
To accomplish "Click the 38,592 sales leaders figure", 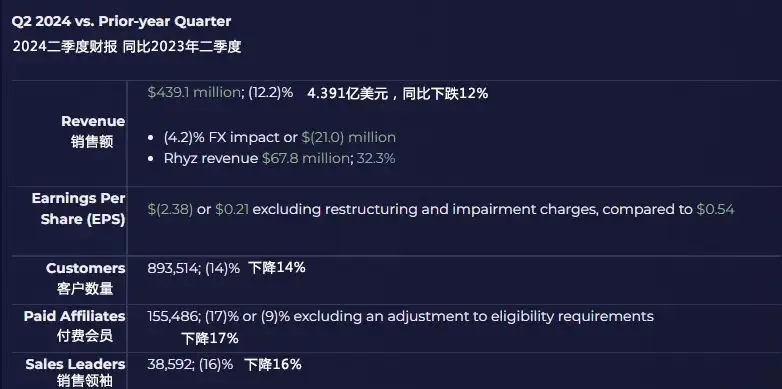I will pyautogui.click(x=170, y=365).
